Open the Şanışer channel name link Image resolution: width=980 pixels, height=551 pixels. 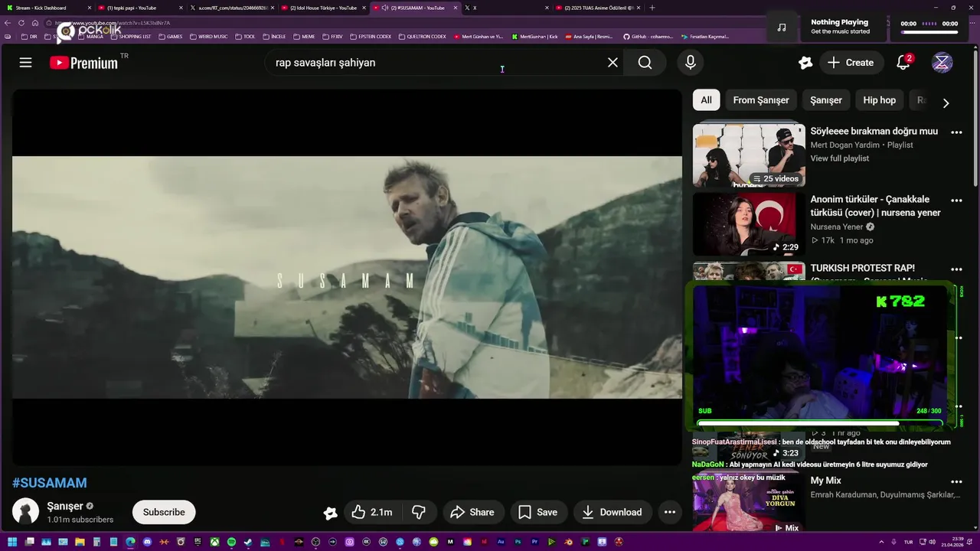click(x=64, y=506)
